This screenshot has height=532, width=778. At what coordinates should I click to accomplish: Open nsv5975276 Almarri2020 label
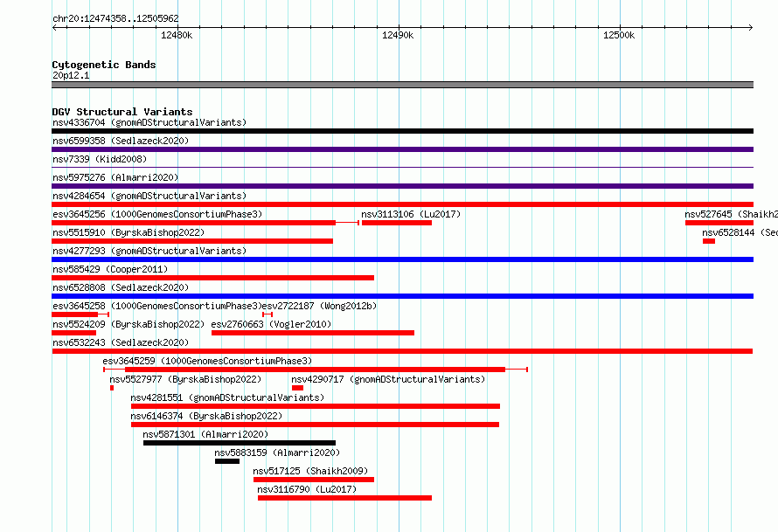pos(115,177)
